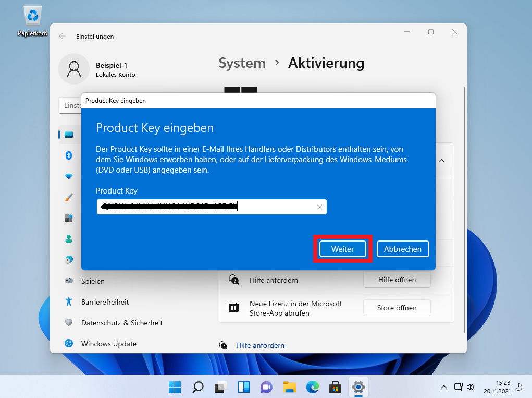The width and height of the screenshot is (532, 398).
Task: Open the Bluetooth settings icon in the sidebar
Action: coord(68,155)
